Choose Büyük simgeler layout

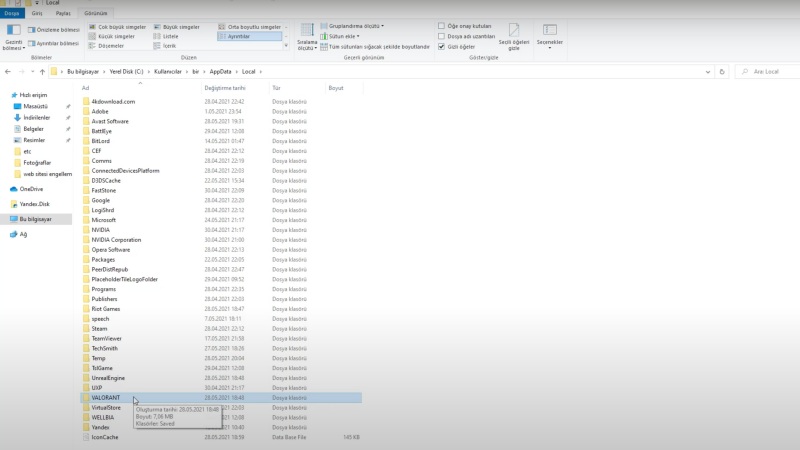click(177, 27)
